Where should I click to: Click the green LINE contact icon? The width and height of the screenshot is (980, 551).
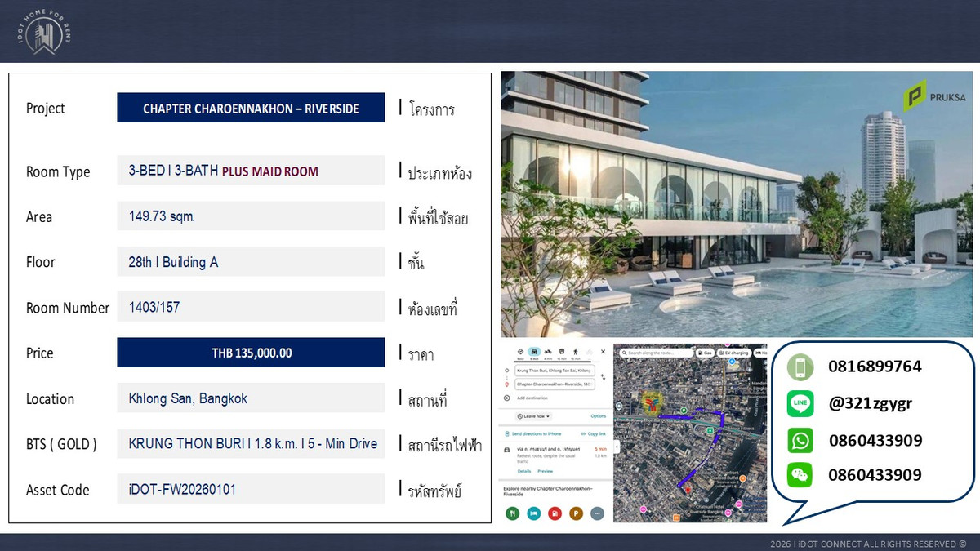pyautogui.click(x=800, y=403)
